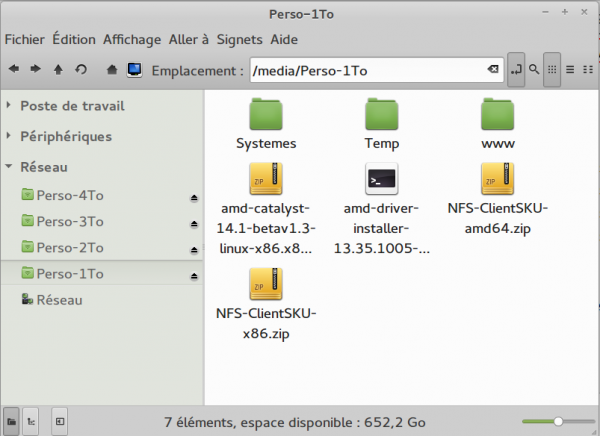Go back with the left arrow button

[14, 70]
